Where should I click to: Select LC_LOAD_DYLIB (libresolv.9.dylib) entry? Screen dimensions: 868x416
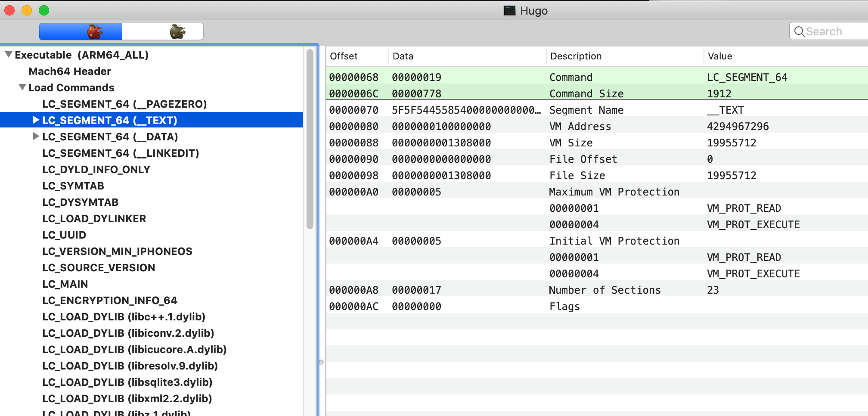(x=130, y=366)
